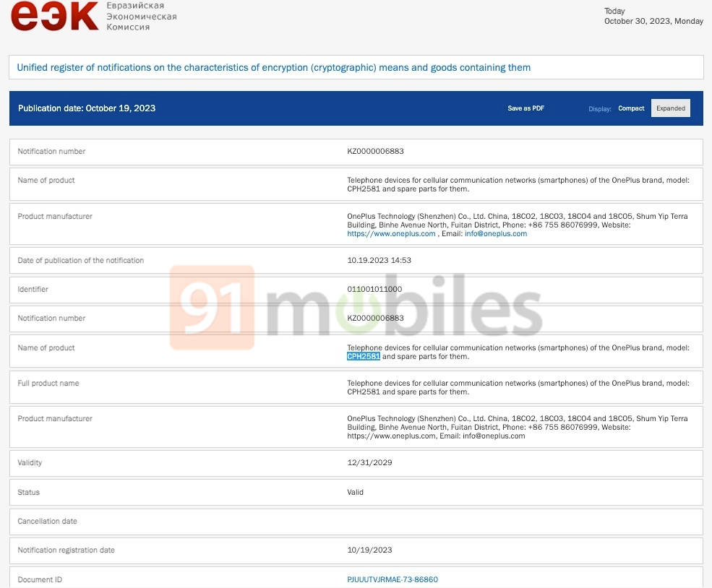This screenshot has width=712, height=588.
Task: Switch display to Expanded view
Action: pyautogui.click(x=670, y=108)
